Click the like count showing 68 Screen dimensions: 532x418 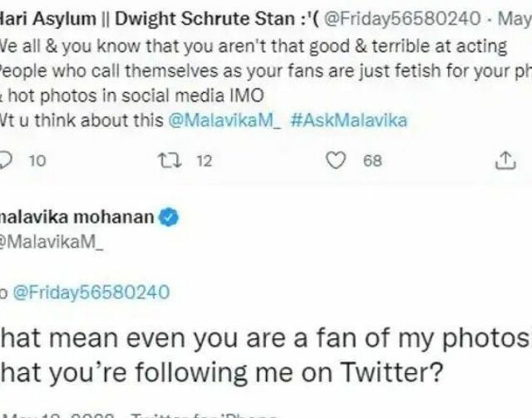click(x=372, y=161)
